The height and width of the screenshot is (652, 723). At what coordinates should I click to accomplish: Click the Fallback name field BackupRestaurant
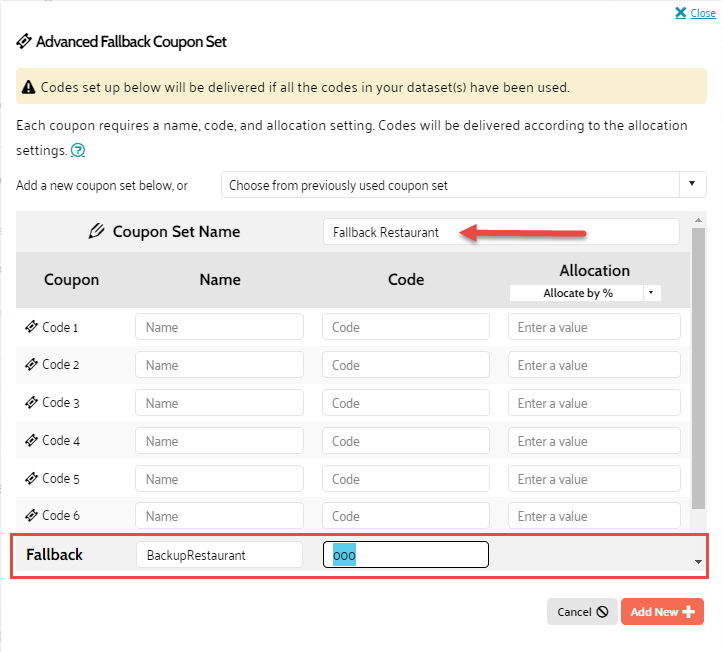click(219, 555)
